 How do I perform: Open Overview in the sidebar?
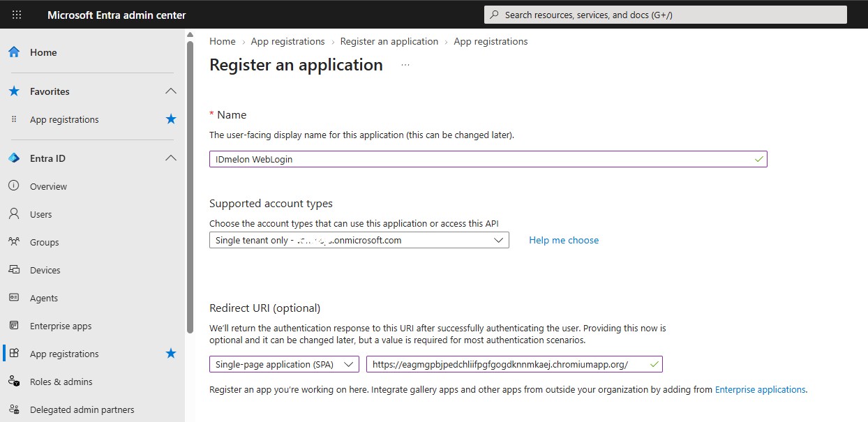[x=48, y=186]
